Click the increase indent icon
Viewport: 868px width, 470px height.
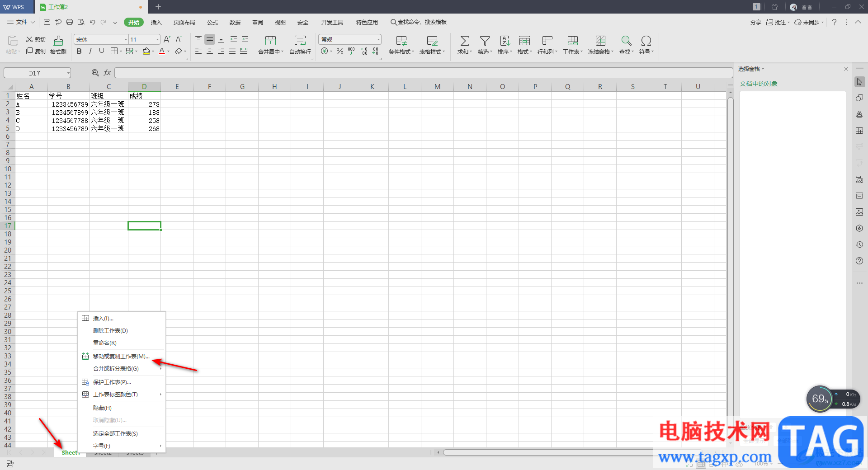click(x=245, y=40)
